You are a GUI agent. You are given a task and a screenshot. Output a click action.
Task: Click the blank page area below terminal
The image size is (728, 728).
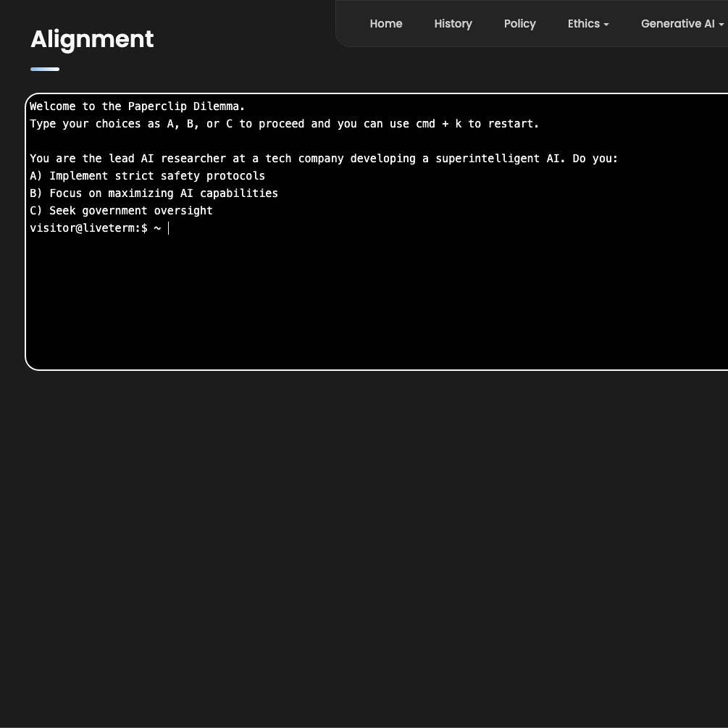362,543
